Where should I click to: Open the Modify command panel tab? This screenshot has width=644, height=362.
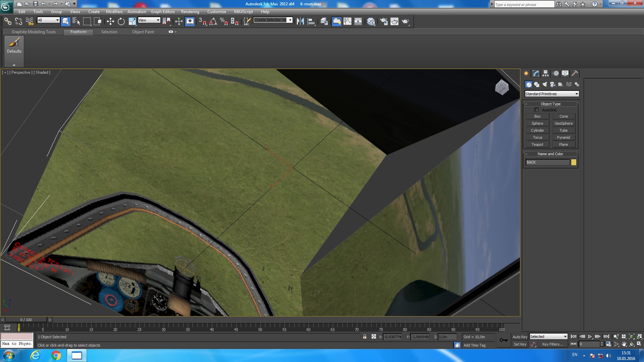536,73
